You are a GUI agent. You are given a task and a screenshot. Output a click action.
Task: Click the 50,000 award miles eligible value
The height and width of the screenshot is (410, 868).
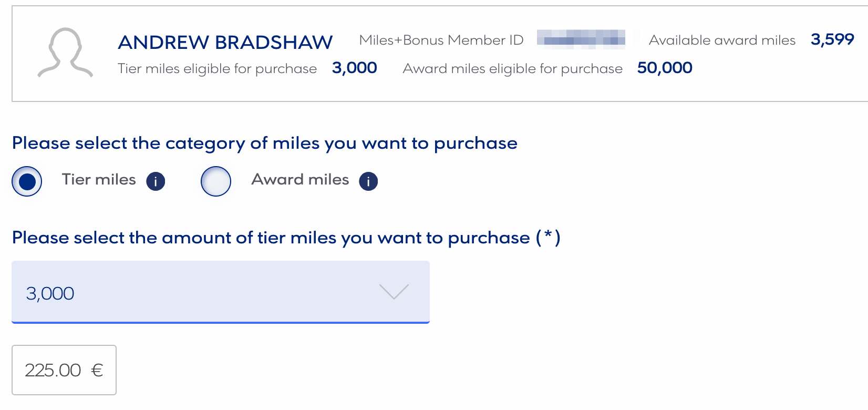(665, 67)
